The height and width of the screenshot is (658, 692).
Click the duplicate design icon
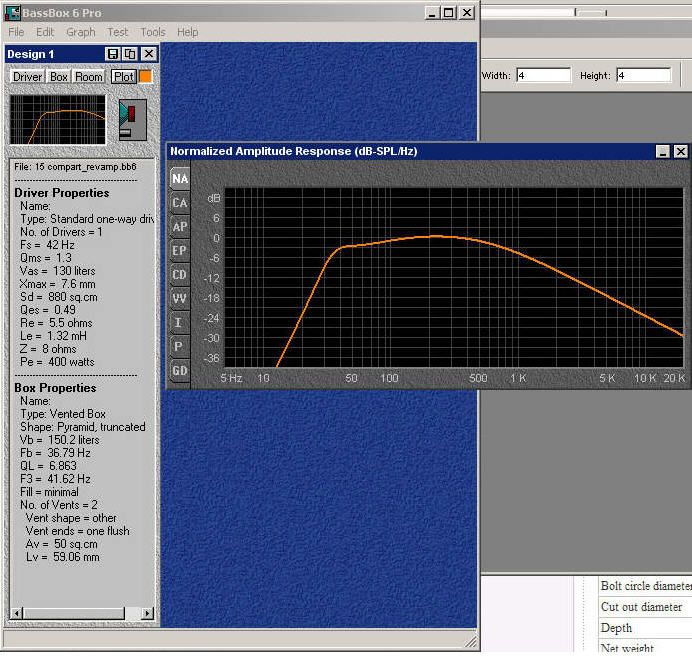pyautogui.click(x=130, y=53)
